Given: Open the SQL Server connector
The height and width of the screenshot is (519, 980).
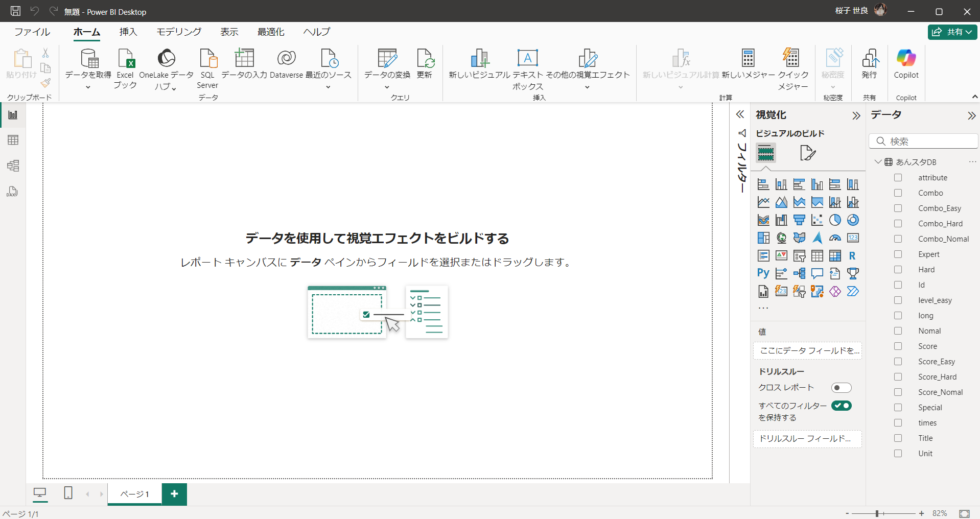Looking at the screenshot, I should pyautogui.click(x=207, y=69).
